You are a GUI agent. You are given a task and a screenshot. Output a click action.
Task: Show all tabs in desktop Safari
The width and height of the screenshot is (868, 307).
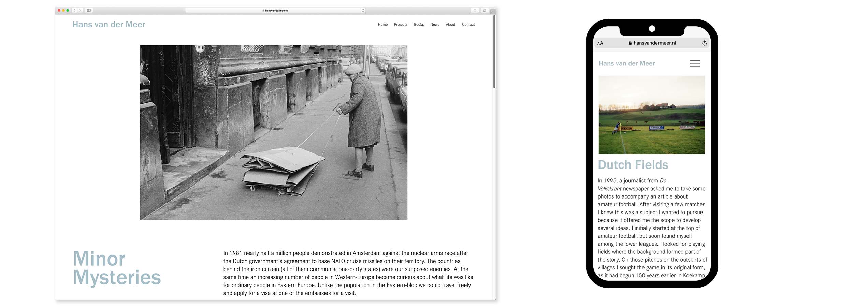point(484,11)
